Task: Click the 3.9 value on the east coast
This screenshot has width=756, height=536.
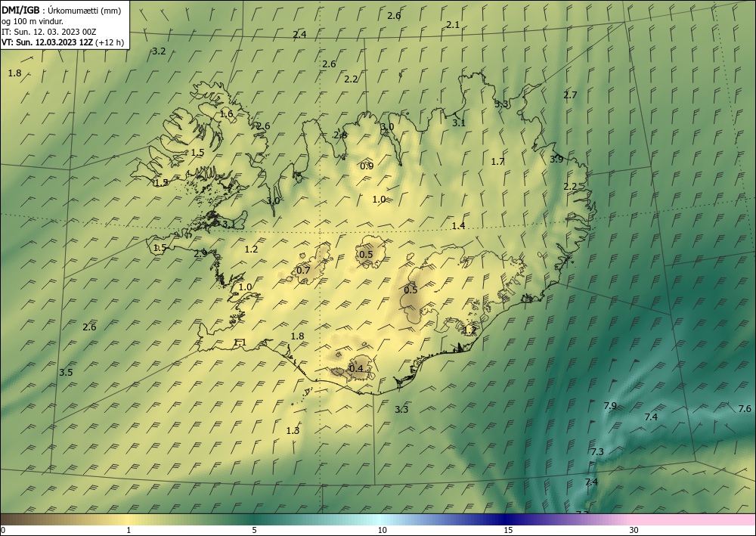Action: [557, 159]
